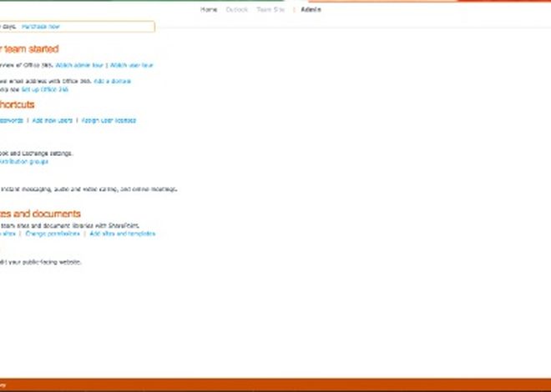Go to the Outlook navigation item
The width and height of the screenshot is (551, 392).
click(x=237, y=9)
